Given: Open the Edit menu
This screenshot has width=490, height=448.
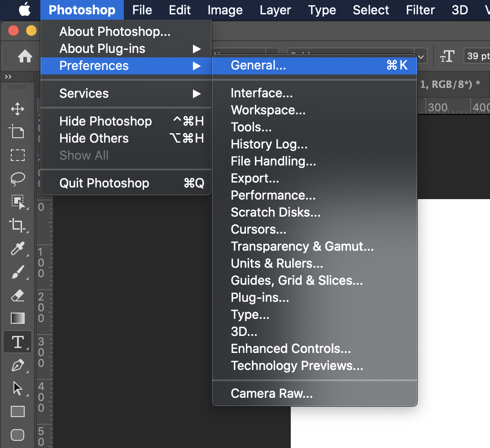Looking at the screenshot, I should (179, 10).
